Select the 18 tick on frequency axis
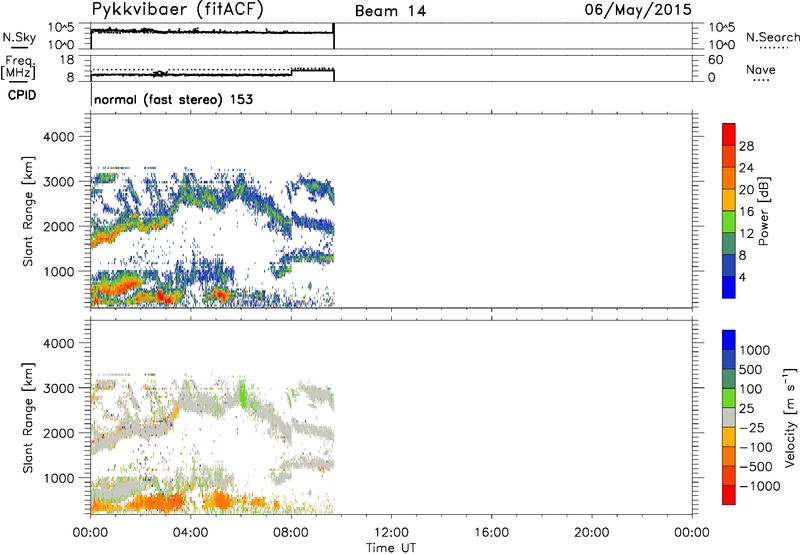The width and height of the screenshot is (800, 554). coord(67,60)
